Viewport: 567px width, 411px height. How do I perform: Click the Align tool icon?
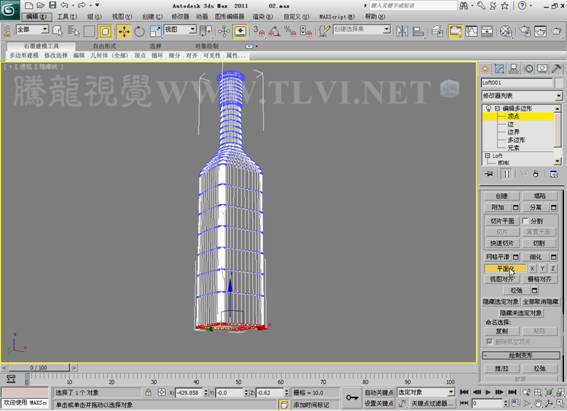pos(418,31)
